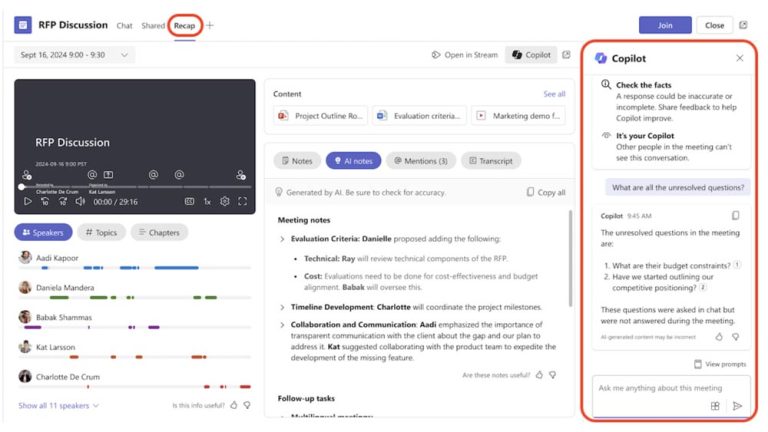The height and width of the screenshot is (432, 768).
Task: Thumbs up the meeting notes
Action: 539,375
